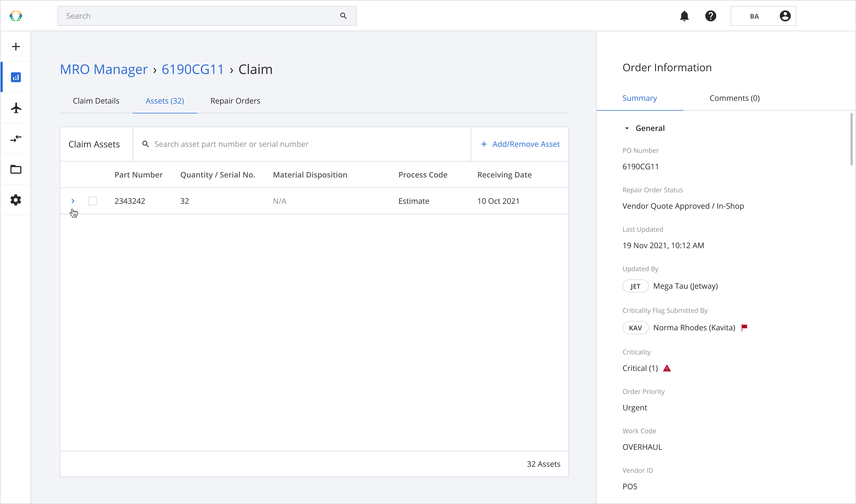Click the magnifier icon in top search bar
The width and height of the screenshot is (856, 504).
[343, 16]
